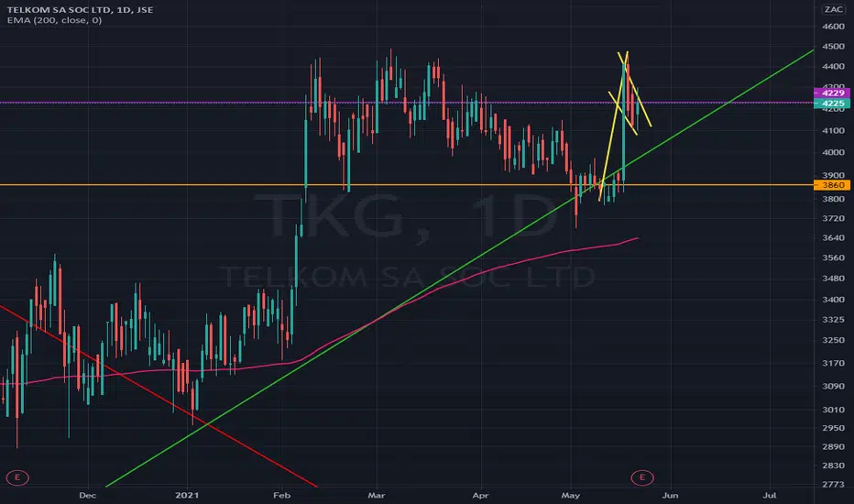854x504 pixels.
Task: Click the 3170 price axis value
Action: (x=833, y=363)
